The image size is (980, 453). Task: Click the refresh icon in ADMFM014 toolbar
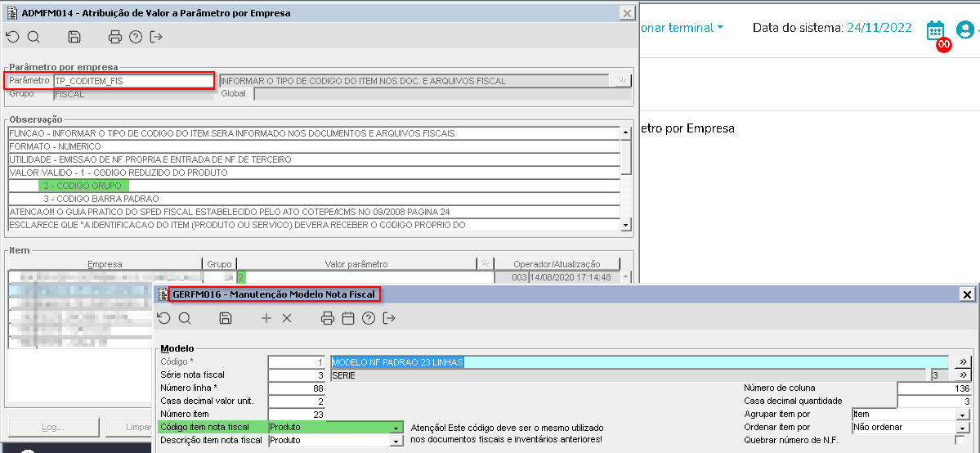pyautogui.click(x=12, y=37)
